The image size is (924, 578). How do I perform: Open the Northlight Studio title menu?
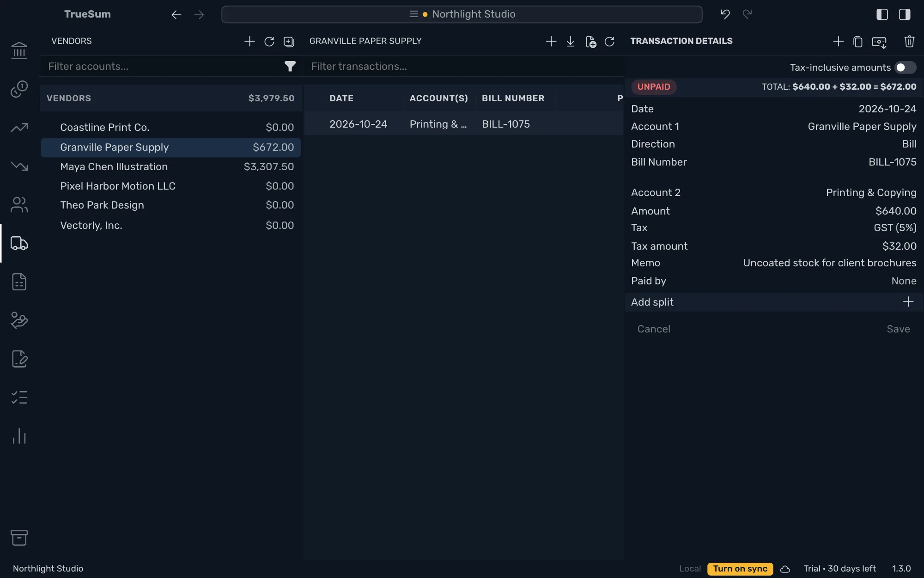pyautogui.click(x=462, y=14)
